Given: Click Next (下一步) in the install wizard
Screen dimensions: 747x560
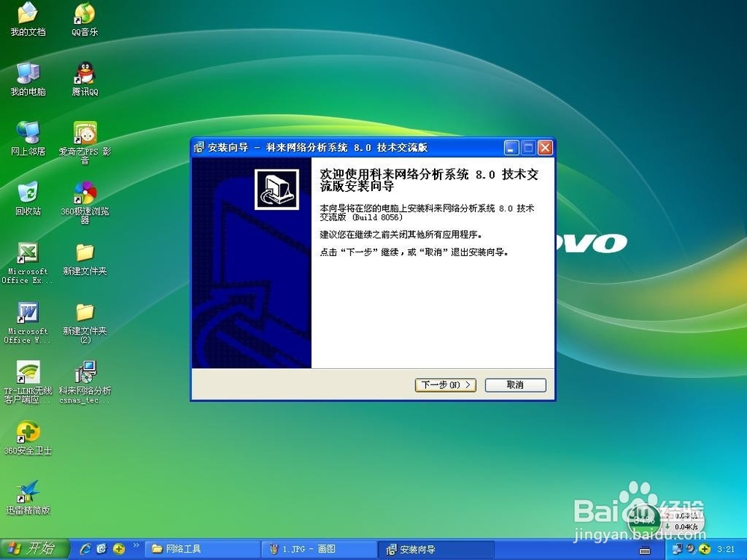Looking at the screenshot, I should pyautogui.click(x=445, y=385).
